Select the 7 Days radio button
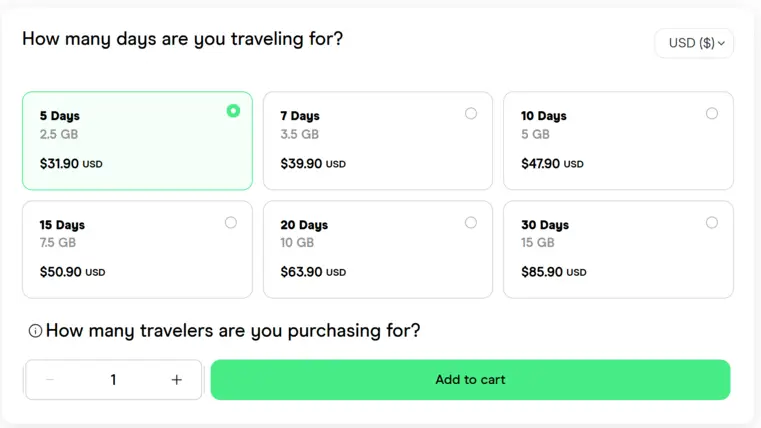 click(471, 114)
